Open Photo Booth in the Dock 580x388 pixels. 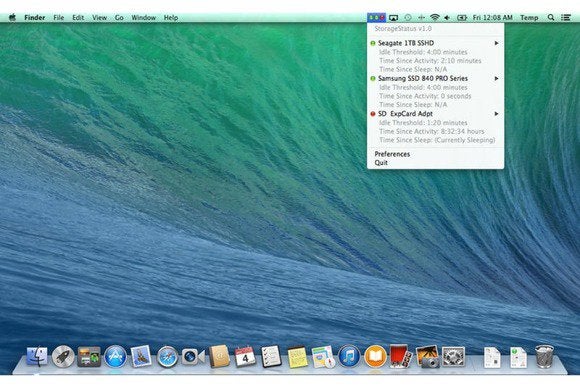click(x=401, y=357)
